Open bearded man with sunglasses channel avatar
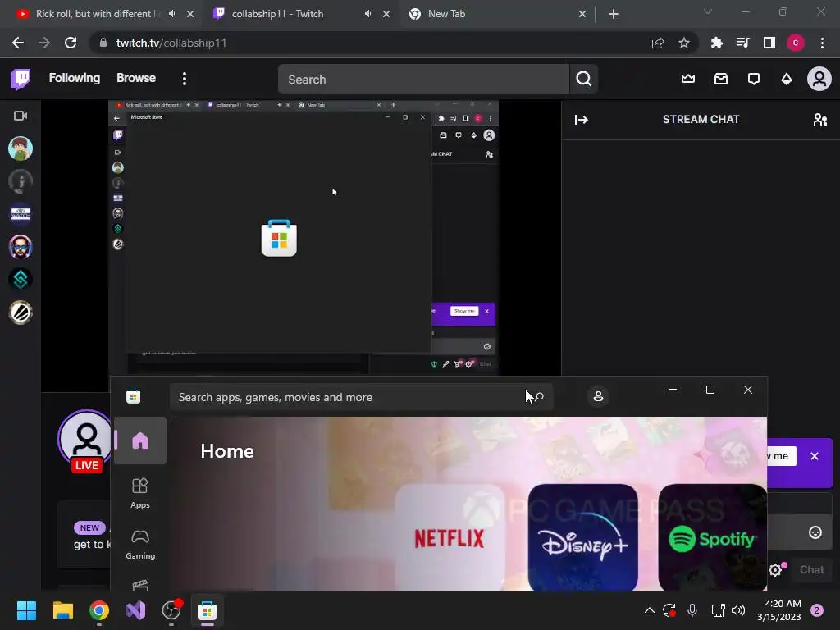The image size is (840, 630). [21, 247]
